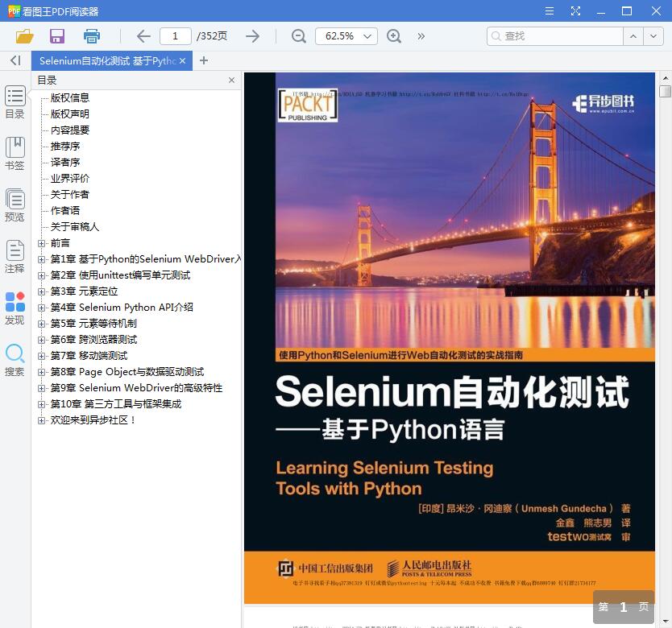Screen dimensions: 672x628
Task: Expand the 第3章 元素定位 node
Action: tap(41, 291)
